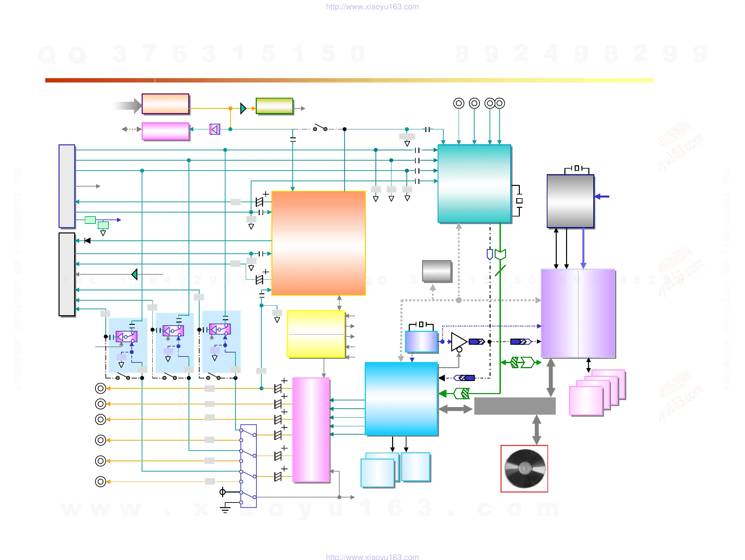Select the lower gray connector strip with the black border
Image resolution: width=745 pixels, height=560 pixels.
67,274
